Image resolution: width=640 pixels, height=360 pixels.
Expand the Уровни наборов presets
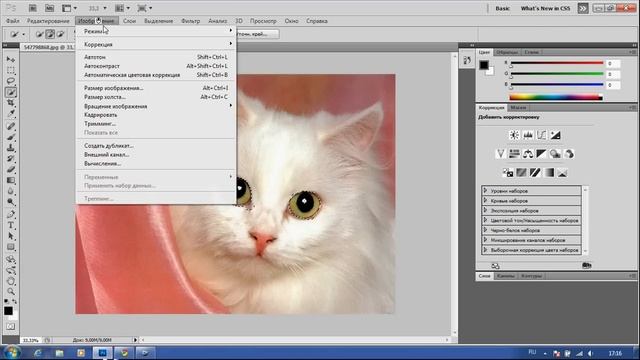tap(485, 191)
